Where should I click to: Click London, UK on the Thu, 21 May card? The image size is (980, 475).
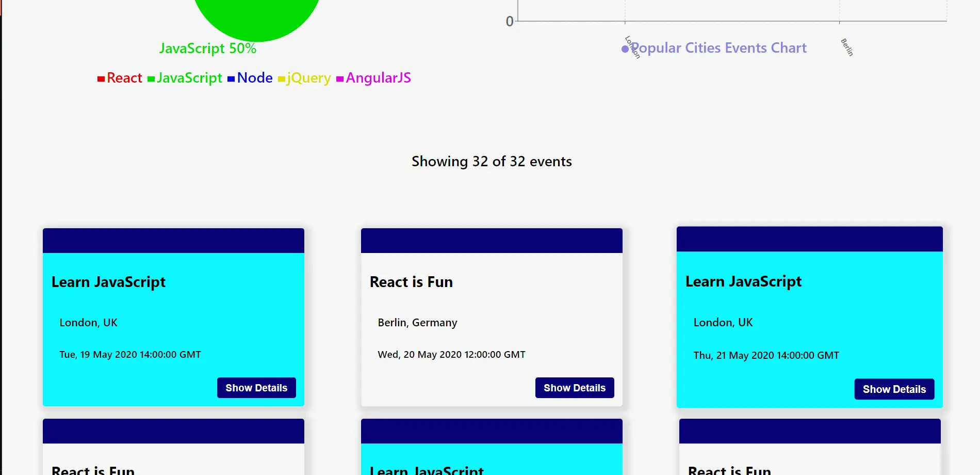click(x=723, y=323)
